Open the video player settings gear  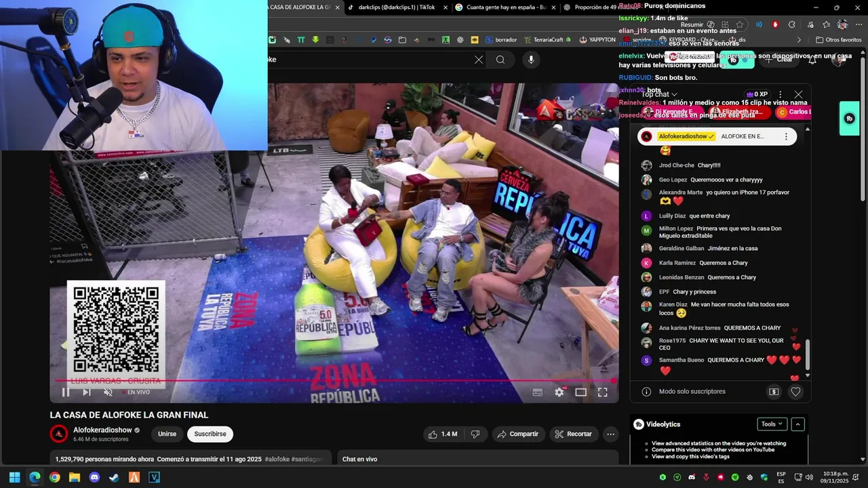(x=559, y=392)
